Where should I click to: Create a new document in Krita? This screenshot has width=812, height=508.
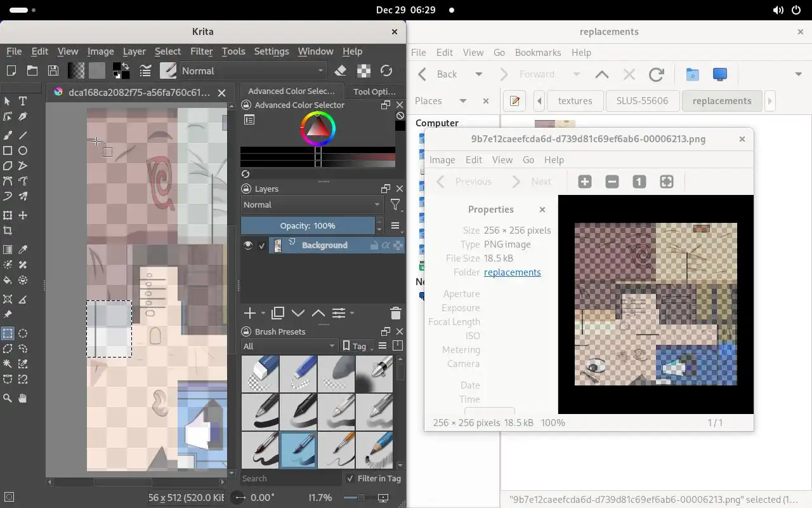pos(11,70)
